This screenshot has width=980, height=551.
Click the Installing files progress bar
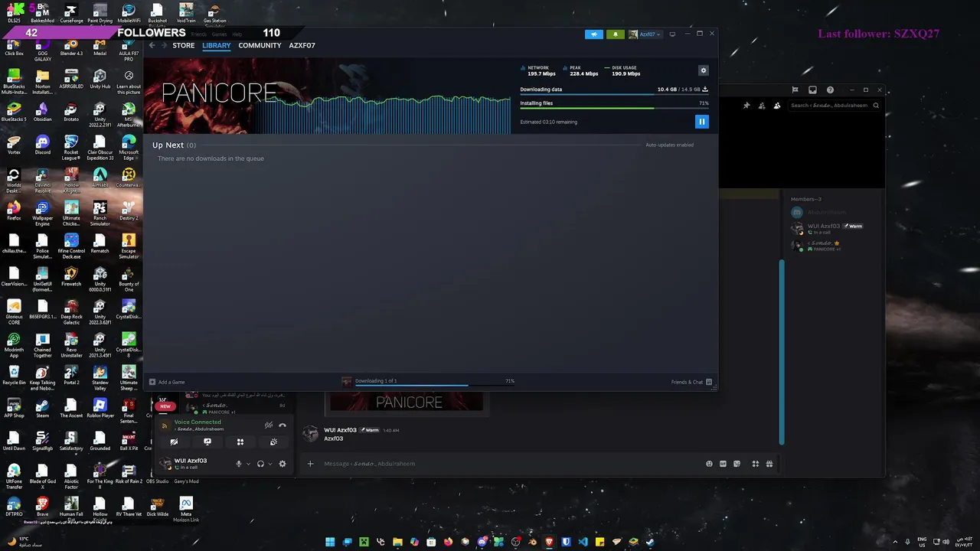(614, 109)
